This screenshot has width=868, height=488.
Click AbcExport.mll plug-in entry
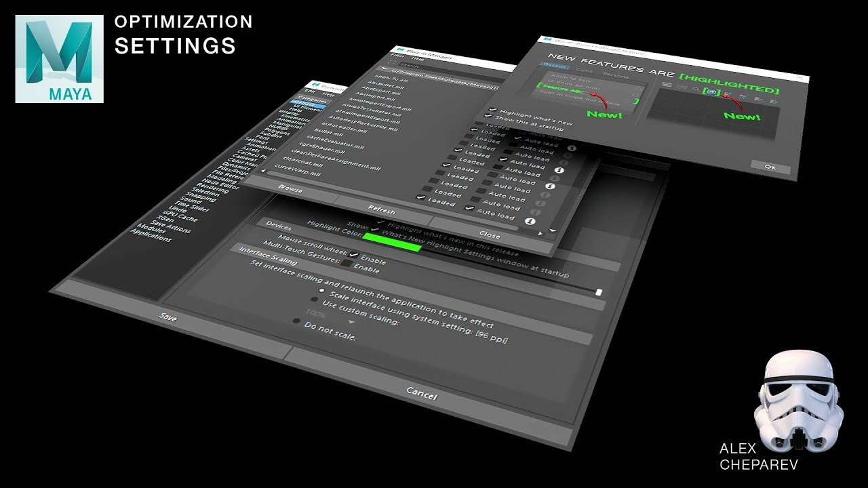click(x=381, y=91)
